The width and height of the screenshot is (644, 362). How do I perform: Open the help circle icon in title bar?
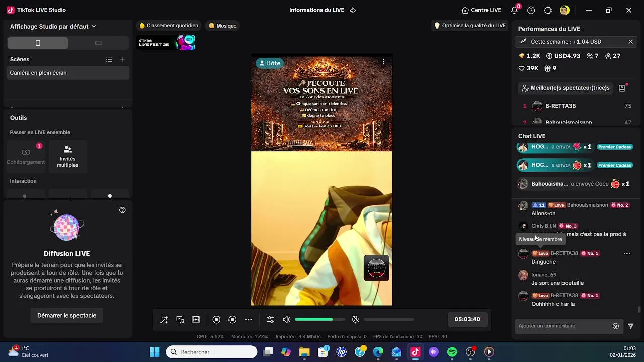pyautogui.click(x=531, y=10)
